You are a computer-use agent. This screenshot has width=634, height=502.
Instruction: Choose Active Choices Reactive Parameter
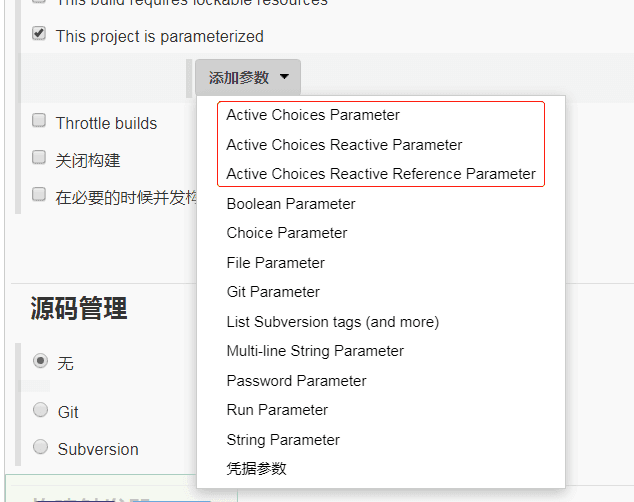tap(344, 144)
